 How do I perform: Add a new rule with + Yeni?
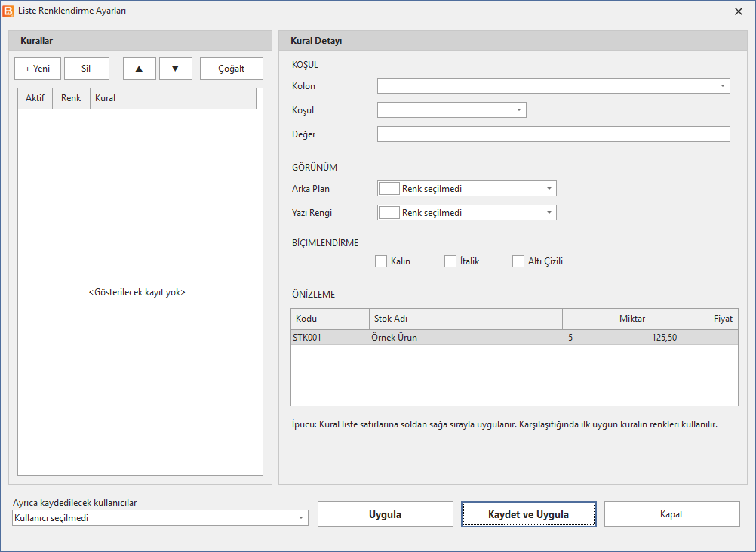38,69
